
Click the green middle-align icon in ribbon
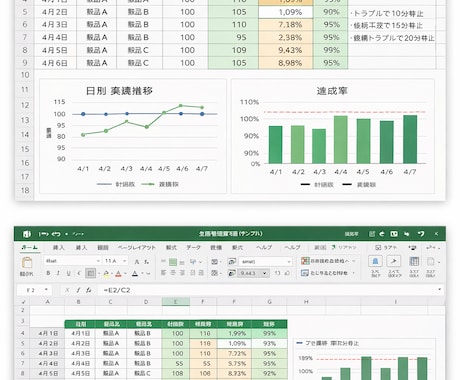173,262
